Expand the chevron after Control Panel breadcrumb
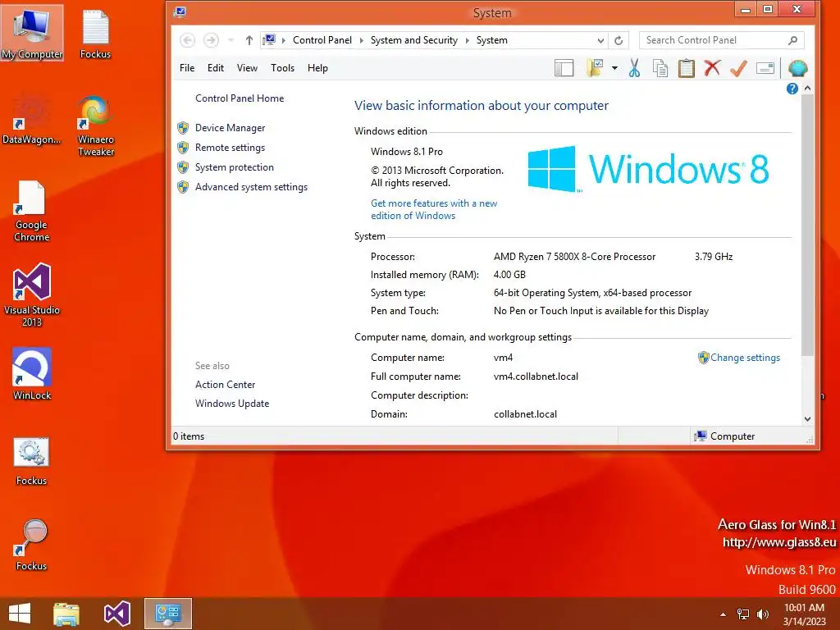840x630 pixels. [361, 41]
